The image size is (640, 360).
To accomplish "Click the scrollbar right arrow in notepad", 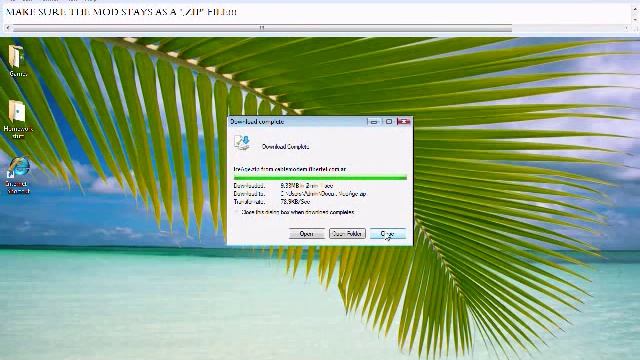I will (x=627, y=28).
